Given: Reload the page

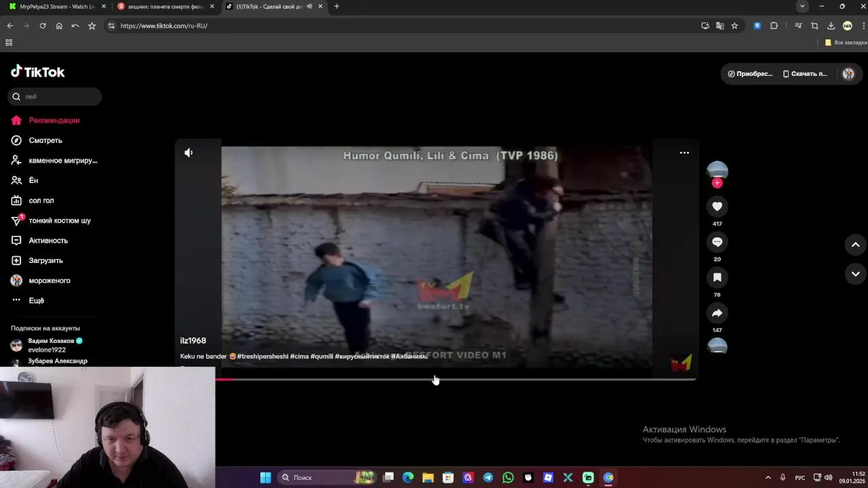Looking at the screenshot, I should click(43, 26).
